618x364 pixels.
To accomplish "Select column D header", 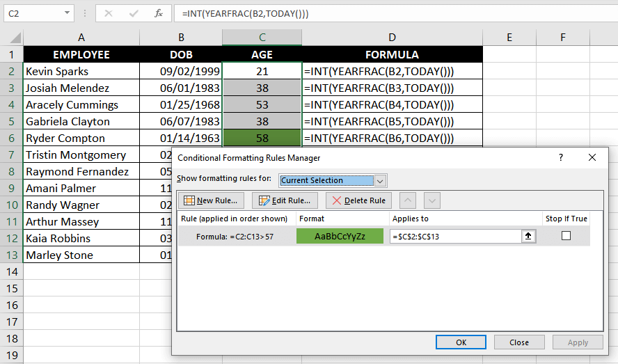I will (x=392, y=38).
